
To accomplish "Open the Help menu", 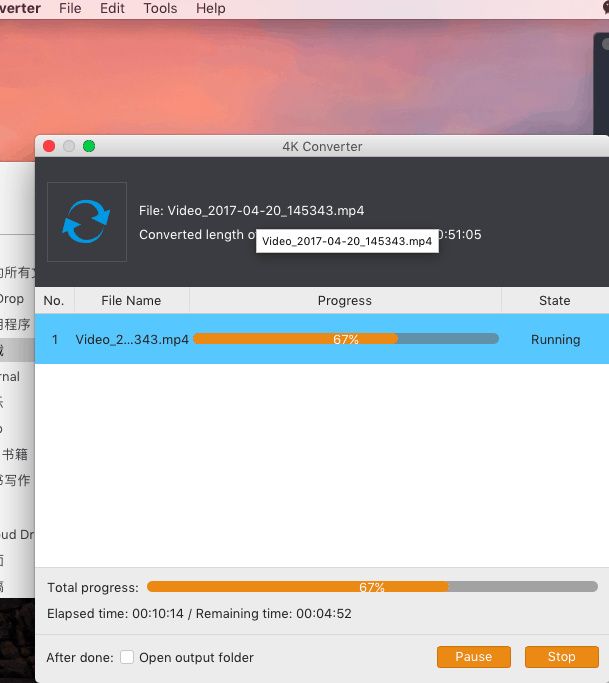I will pos(210,8).
